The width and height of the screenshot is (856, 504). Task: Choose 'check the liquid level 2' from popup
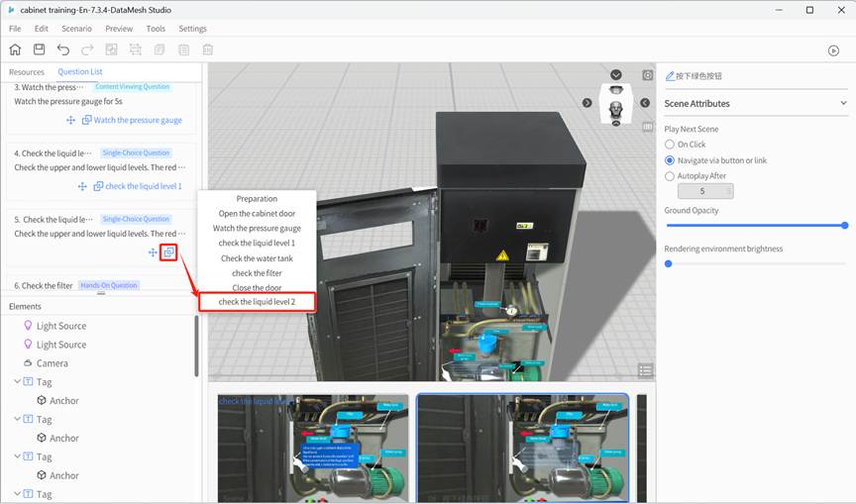pyautogui.click(x=257, y=302)
